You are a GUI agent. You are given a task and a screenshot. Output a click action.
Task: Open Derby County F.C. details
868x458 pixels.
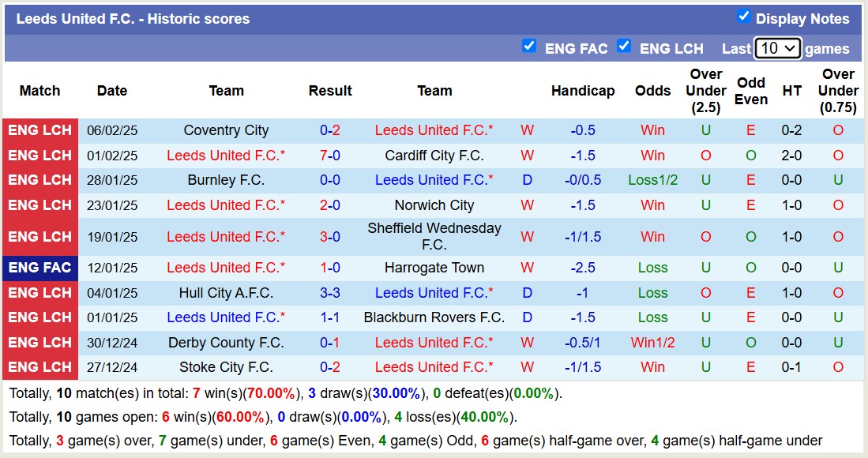(x=227, y=343)
